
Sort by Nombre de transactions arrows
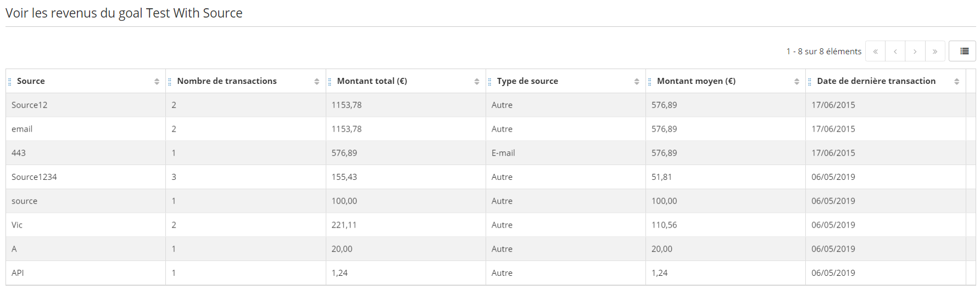tap(316, 82)
